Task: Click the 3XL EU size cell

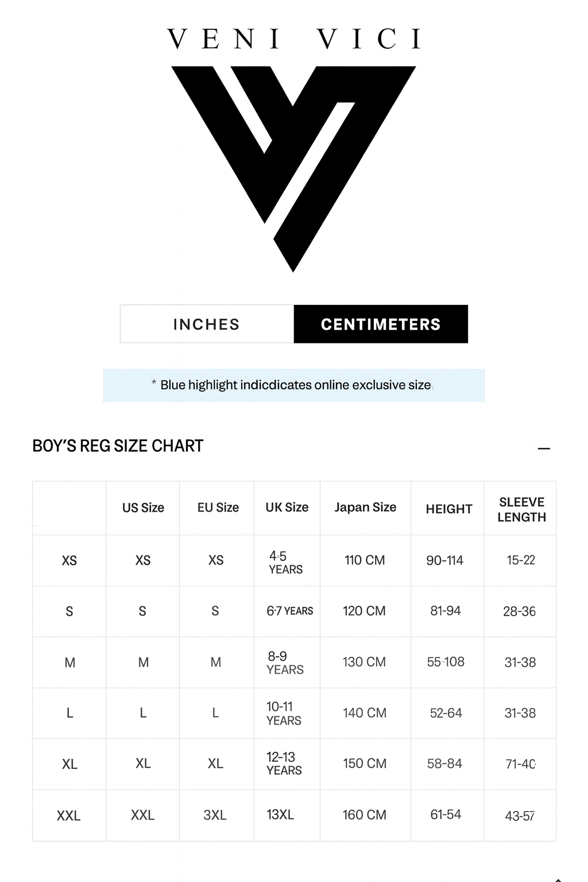Action: (215, 815)
